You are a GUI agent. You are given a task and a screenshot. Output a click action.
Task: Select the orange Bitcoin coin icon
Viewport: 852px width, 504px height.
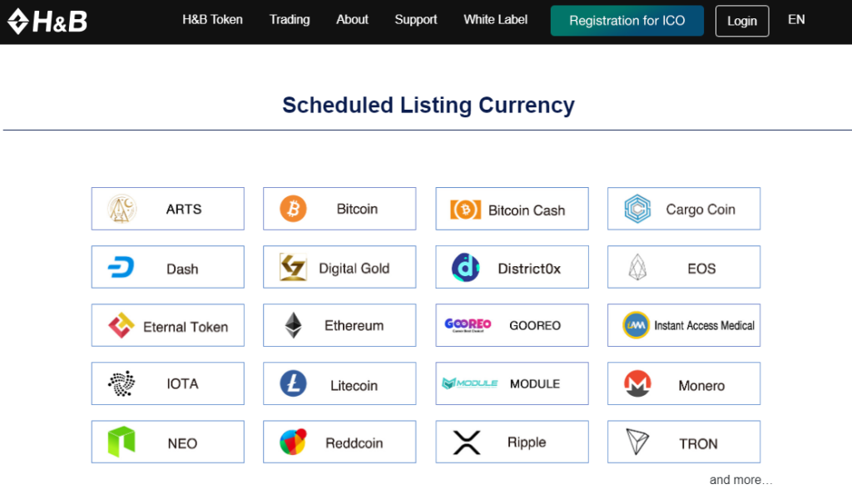pyautogui.click(x=294, y=209)
